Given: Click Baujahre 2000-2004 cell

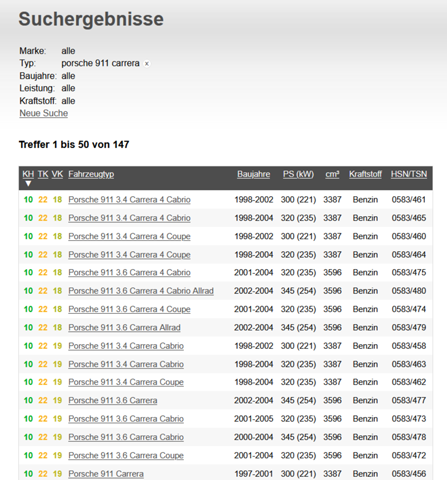Looking at the screenshot, I should (253, 437).
